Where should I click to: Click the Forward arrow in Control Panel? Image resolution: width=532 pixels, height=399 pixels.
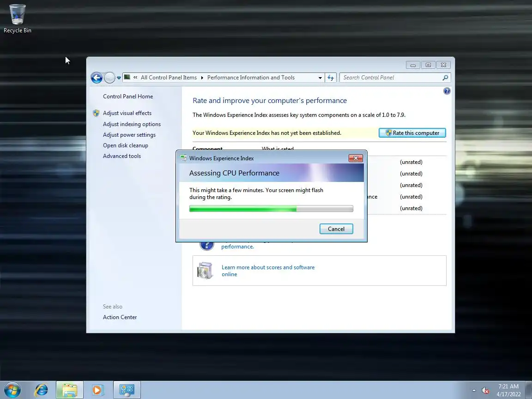(109, 78)
